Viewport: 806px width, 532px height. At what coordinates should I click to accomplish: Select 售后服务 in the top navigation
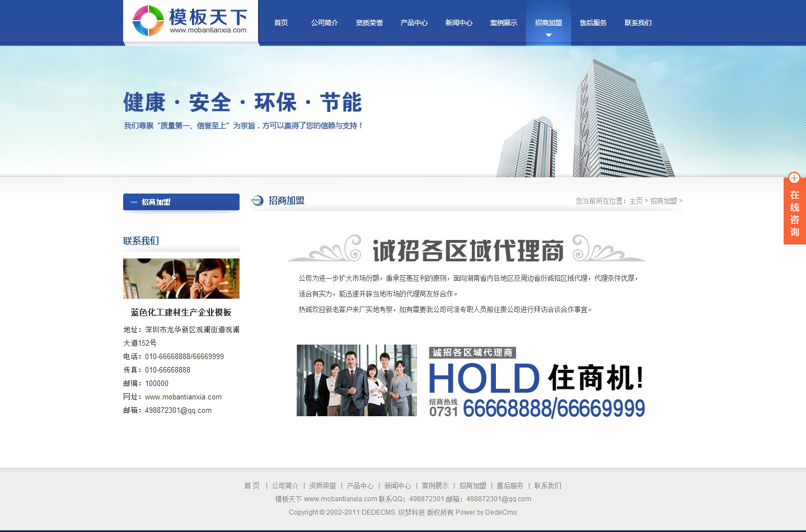(593, 23)
